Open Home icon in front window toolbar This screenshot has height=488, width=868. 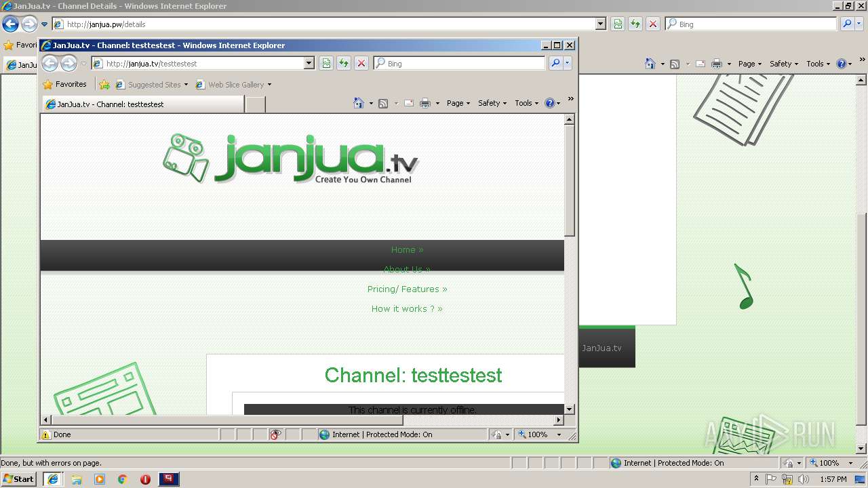(x=359, y=103)
